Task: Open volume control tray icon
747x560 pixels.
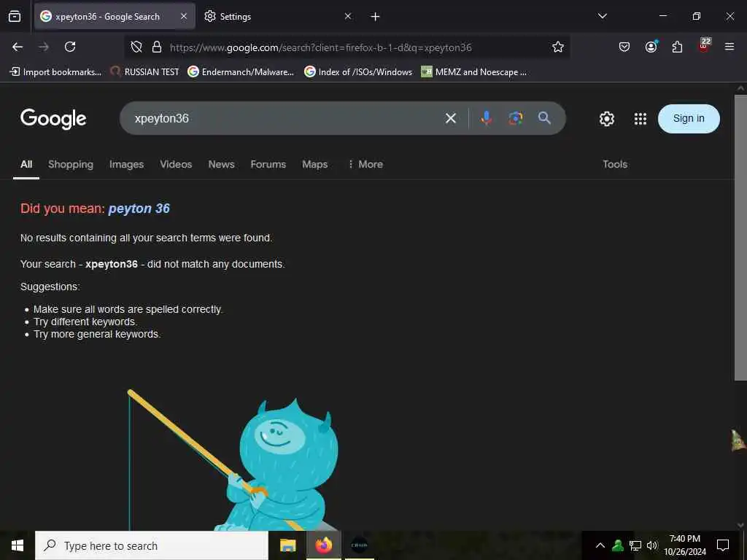Action: [652, 545]
